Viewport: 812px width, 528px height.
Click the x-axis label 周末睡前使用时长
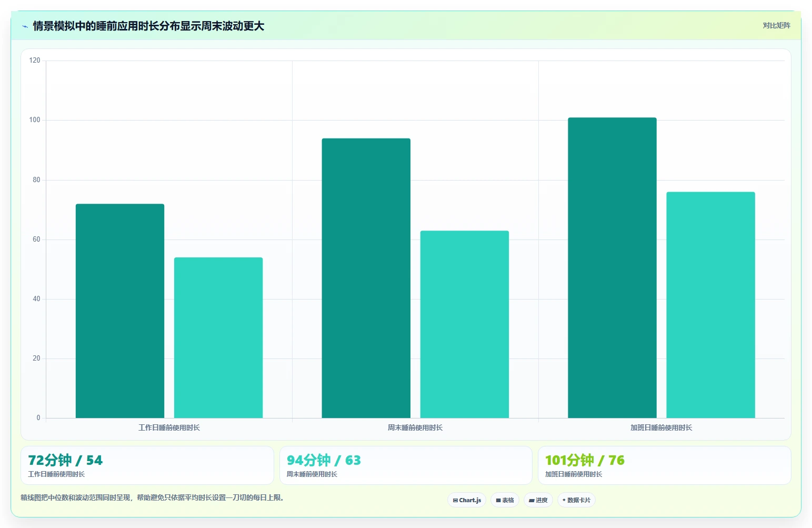click(x=415, y=427)
